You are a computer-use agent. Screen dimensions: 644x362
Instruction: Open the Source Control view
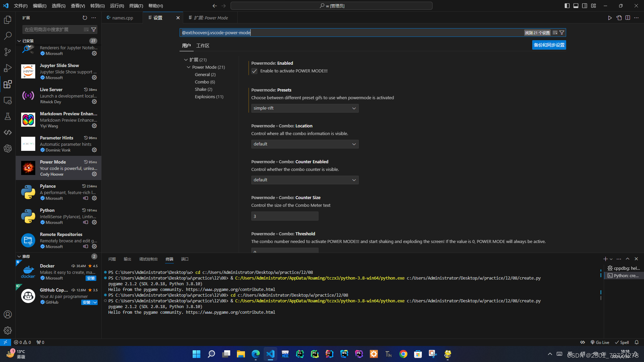coord(7,52)
